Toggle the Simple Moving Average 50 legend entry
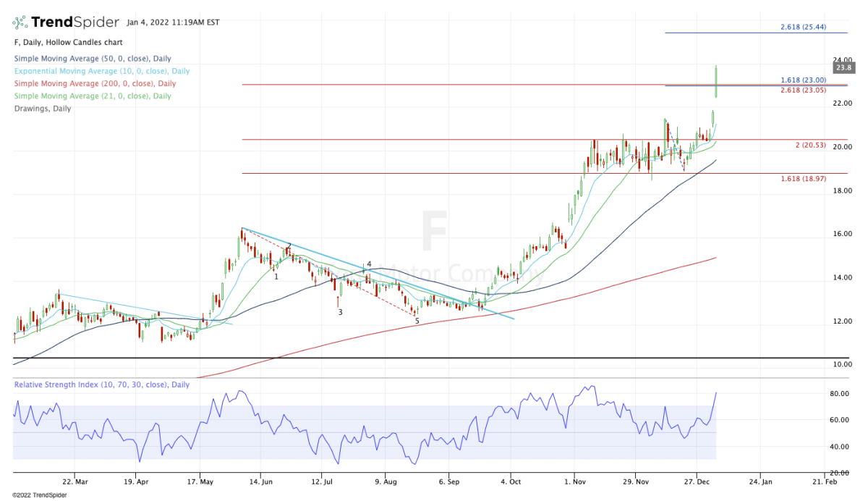The height and width of the screenshot is (501, 868). click(92, 59)
